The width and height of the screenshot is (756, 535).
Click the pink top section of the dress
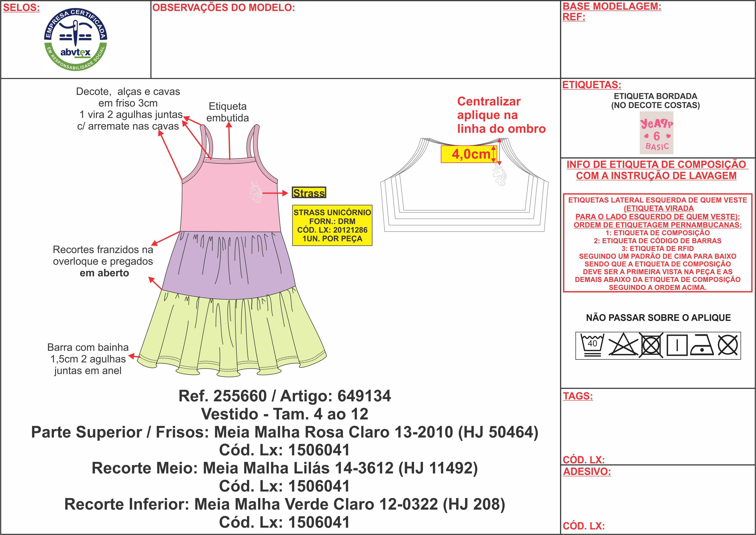click(224, 201)
